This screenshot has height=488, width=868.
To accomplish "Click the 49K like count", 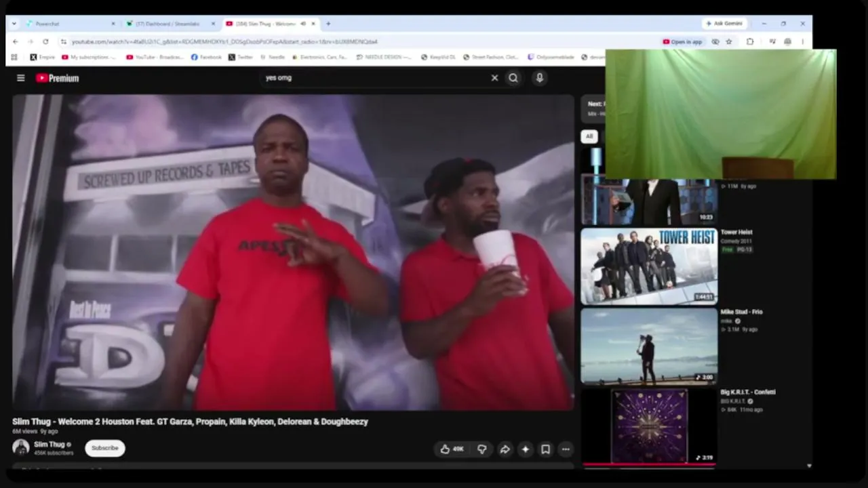I will point(458,449).
